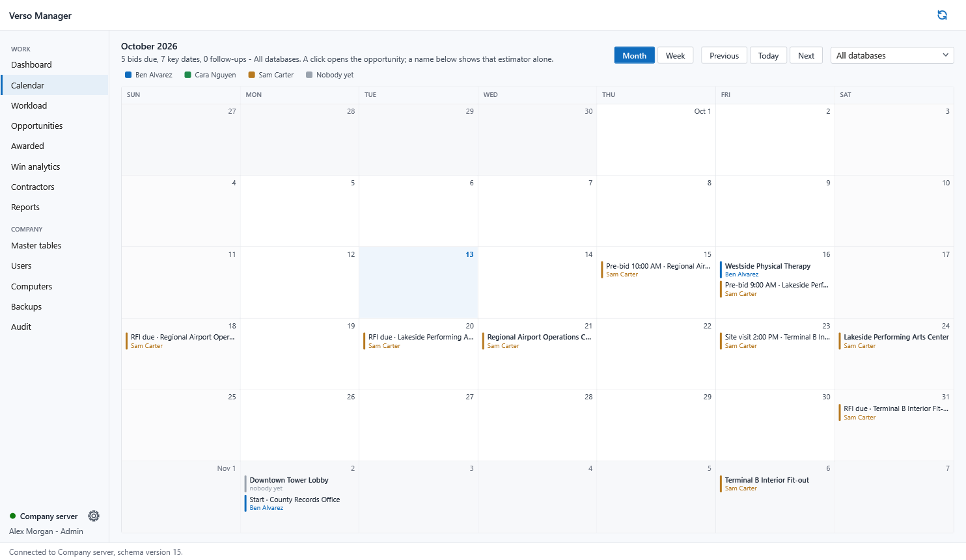Open RFI due Lakeside Performing event on 20th
The image size is (966, 560).
click(419, 341)
